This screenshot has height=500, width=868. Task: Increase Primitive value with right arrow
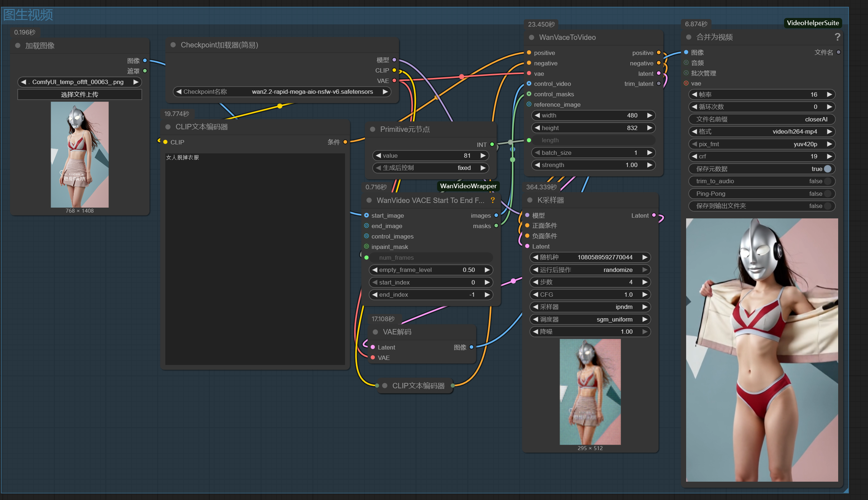tap(483, 156)
